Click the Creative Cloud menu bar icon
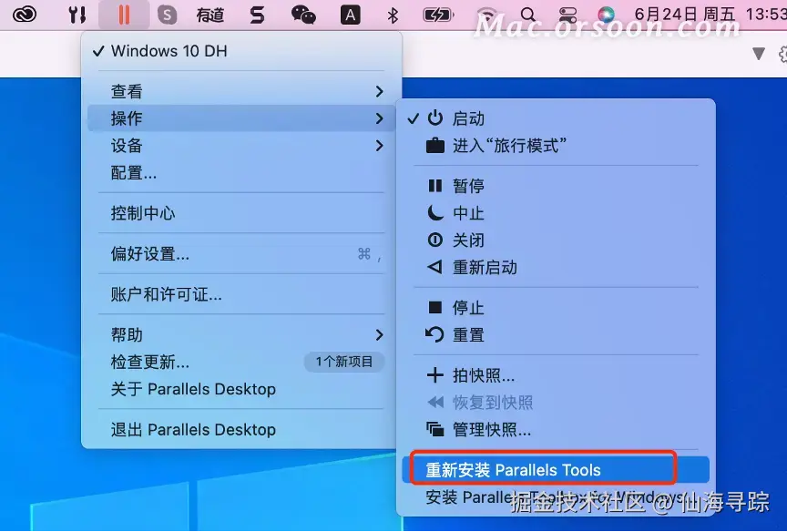The image size is (787, 532). click(25, 15)
